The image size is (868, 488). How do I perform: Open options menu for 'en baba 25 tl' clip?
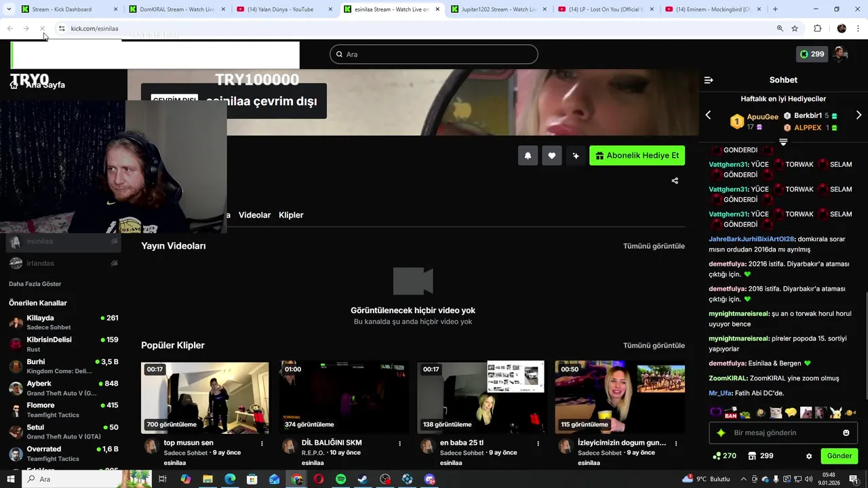[538, 443]
